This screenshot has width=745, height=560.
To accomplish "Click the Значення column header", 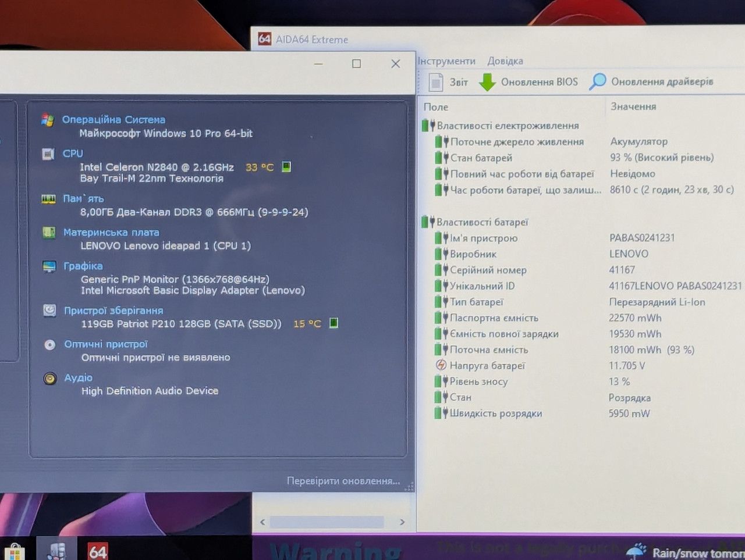I will click(x=633, y=106).
